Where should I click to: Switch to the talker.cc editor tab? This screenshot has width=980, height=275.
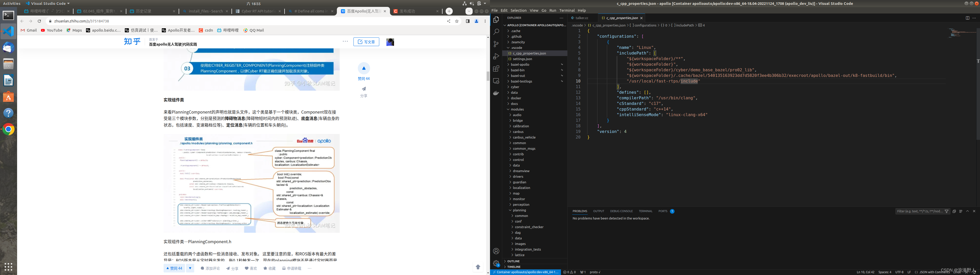click(581, 18)
